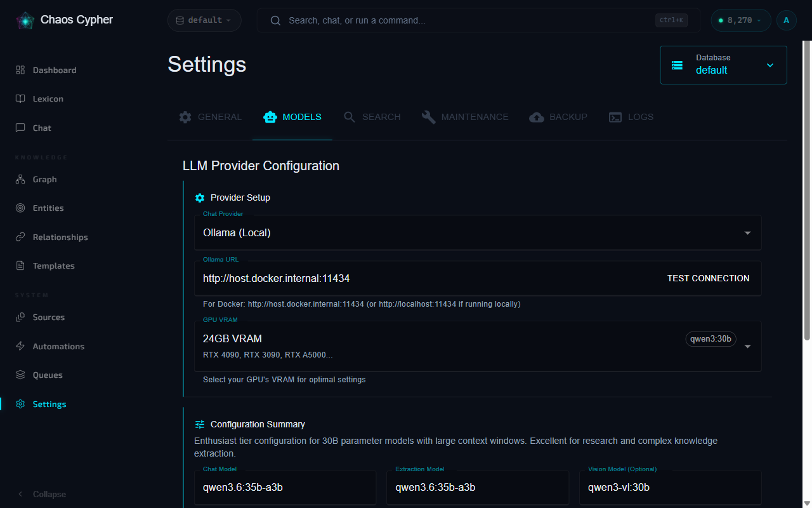Open the user avatar A menu
The image size is (812, 508).
click(787, 20)
